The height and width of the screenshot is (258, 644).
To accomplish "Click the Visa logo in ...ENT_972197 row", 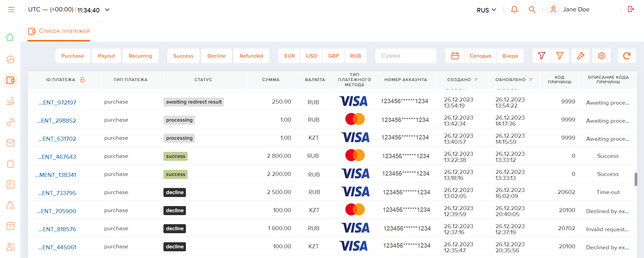I will 353,101.
